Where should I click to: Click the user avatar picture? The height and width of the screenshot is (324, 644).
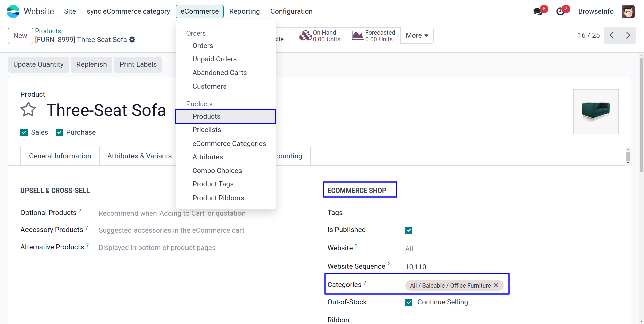pyautogui.click(x=628, y=11)
